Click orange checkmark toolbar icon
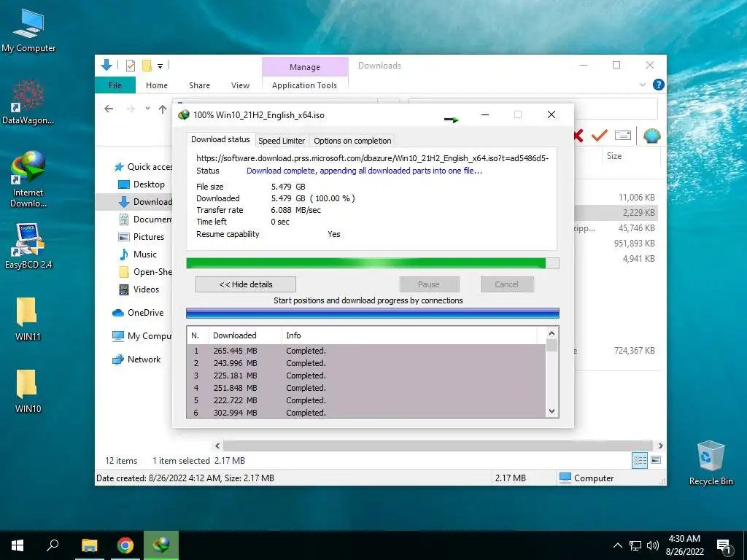The image size is (747, 560). [600, 136]
